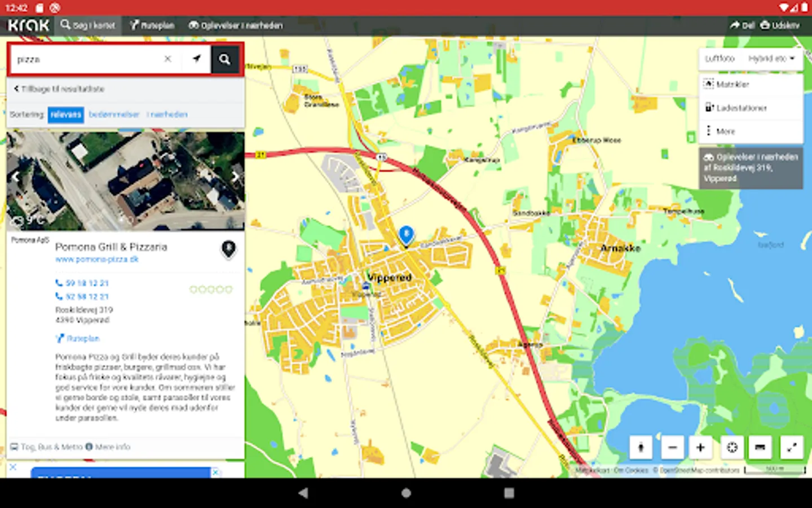Open 'Oplevelser i nærheden' in top bar
Viewport: 812px width, 508px height.
[236, 25]
